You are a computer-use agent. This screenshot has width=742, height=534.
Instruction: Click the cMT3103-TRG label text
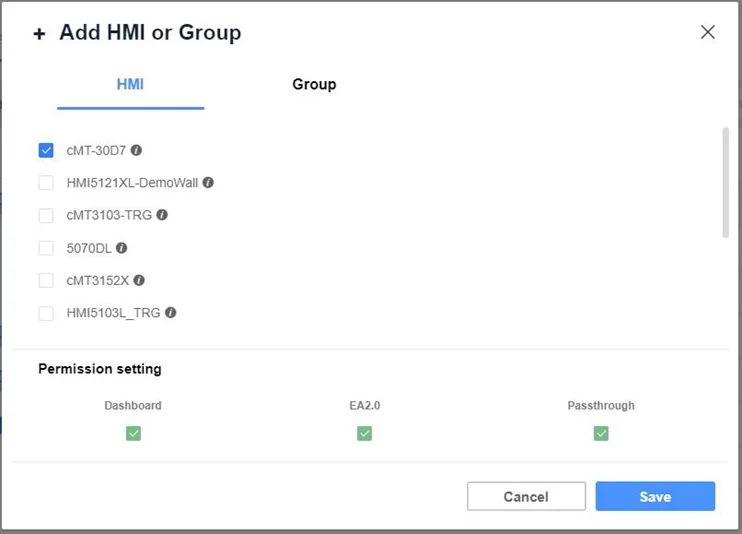click(109, 215)
